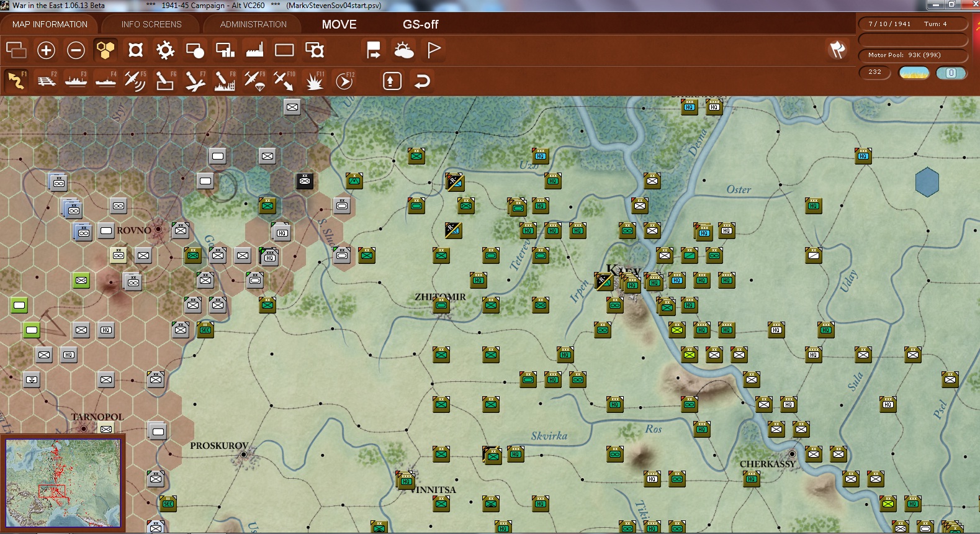Select the F3 ship mode icon
The height and width of the screenshot is (534, 980).
76,81
